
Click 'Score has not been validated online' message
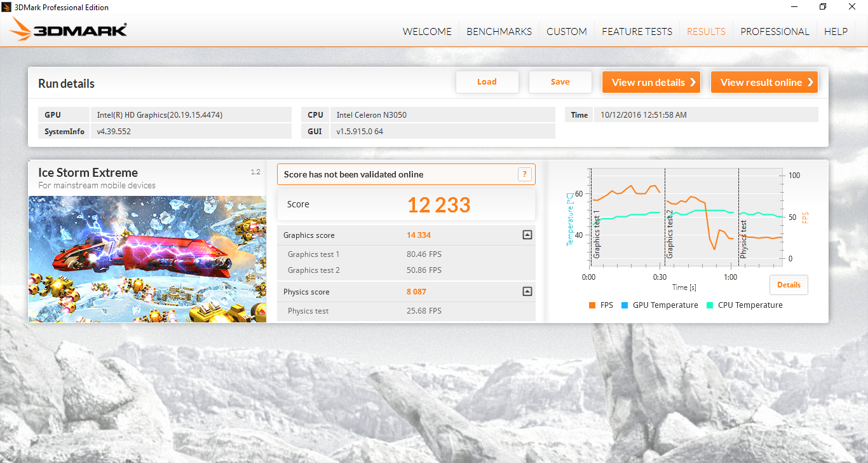tap(353, 174)
